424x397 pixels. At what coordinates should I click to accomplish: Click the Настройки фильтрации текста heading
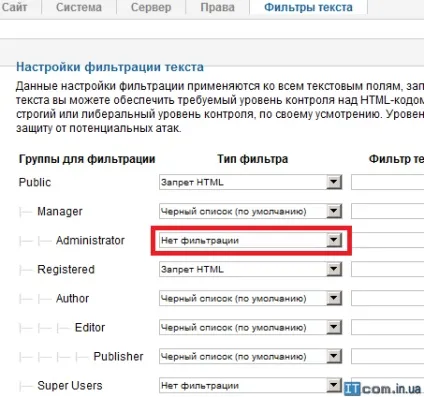(x=110, y=67)
